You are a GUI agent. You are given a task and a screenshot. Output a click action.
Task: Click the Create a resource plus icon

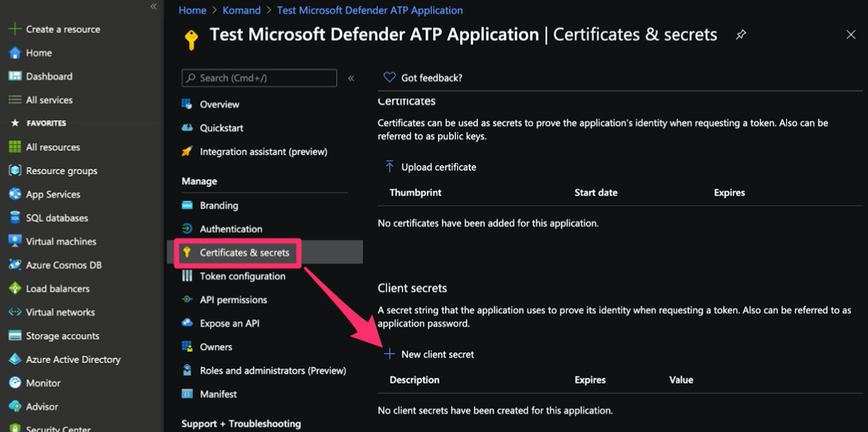click(15, 29)
